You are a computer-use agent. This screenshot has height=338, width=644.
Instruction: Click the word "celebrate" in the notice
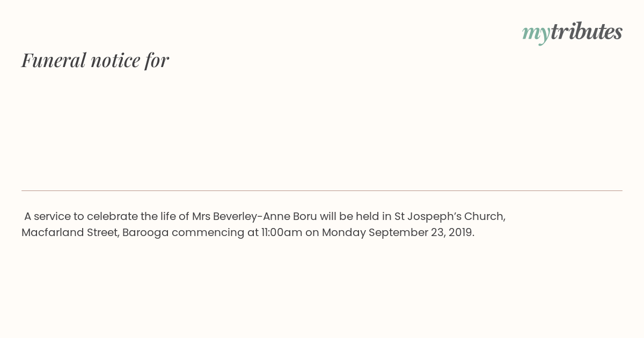click(x=112, y=216)
